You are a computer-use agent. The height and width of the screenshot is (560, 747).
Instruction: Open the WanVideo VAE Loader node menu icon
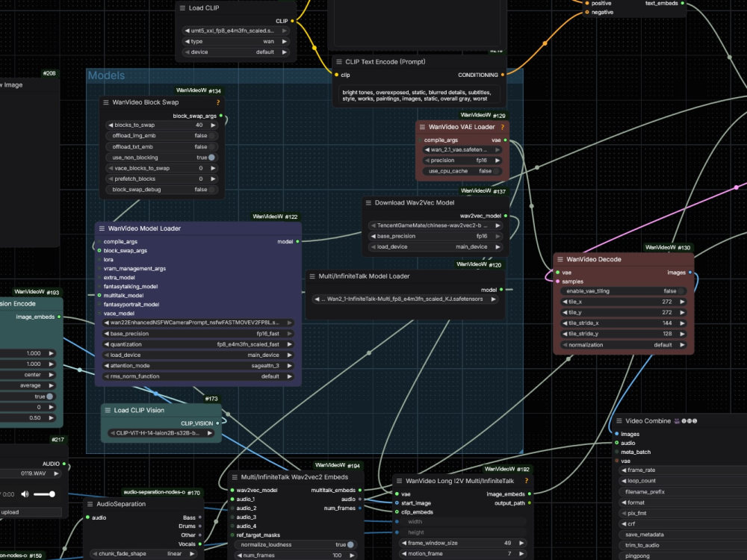tap(422, 127)
